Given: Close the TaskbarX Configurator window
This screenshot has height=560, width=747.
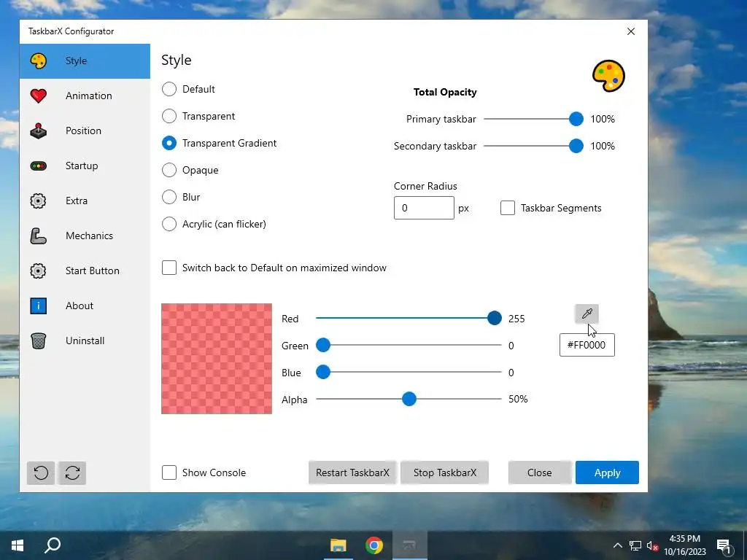Looking at the screenshot, I should pyautogui.click(x=631, y=31).
